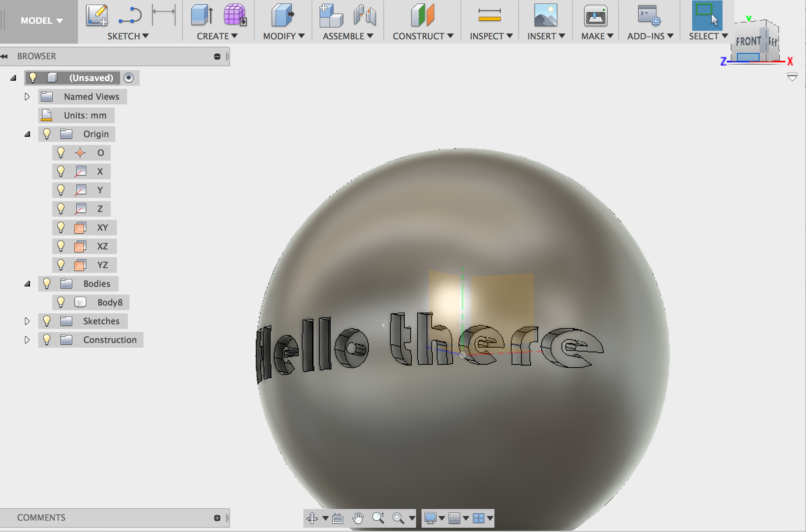Open the orbit type dropdown arrow
Screen dimensions: 806x532
point(325,518)
